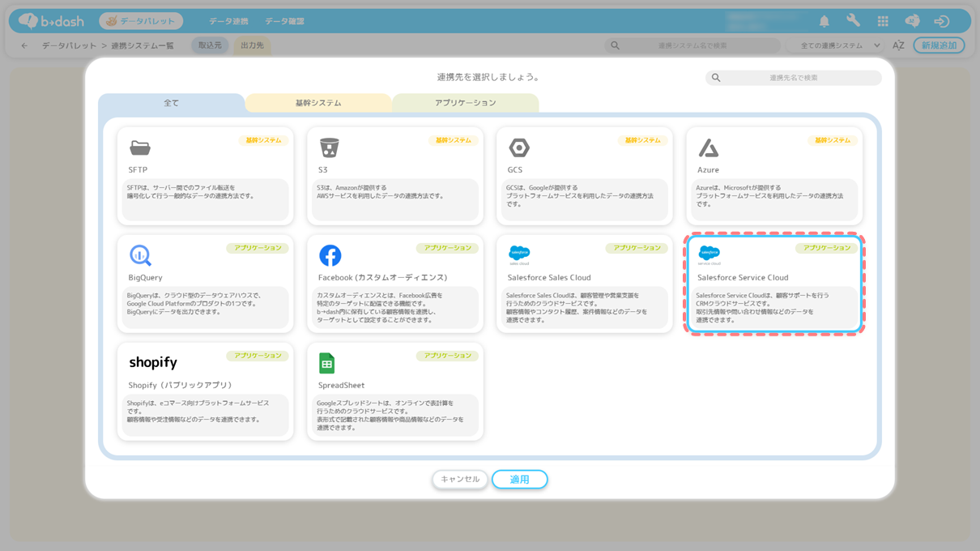Open notifications via the bell icon
This screenshot has height=551, width=980.
[x=824, y=21]
